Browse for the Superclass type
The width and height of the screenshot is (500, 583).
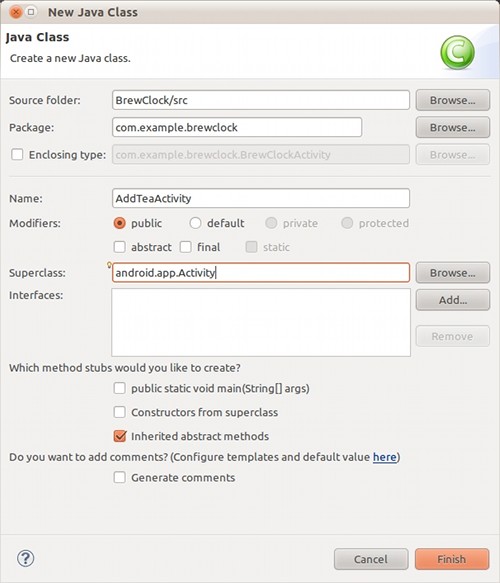[452, 273]
